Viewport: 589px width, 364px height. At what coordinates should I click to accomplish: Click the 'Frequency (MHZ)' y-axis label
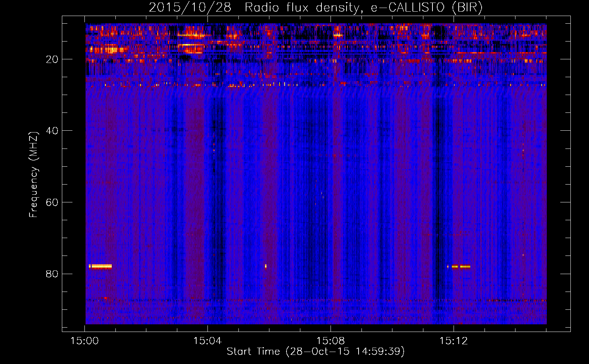click(33, 175)
